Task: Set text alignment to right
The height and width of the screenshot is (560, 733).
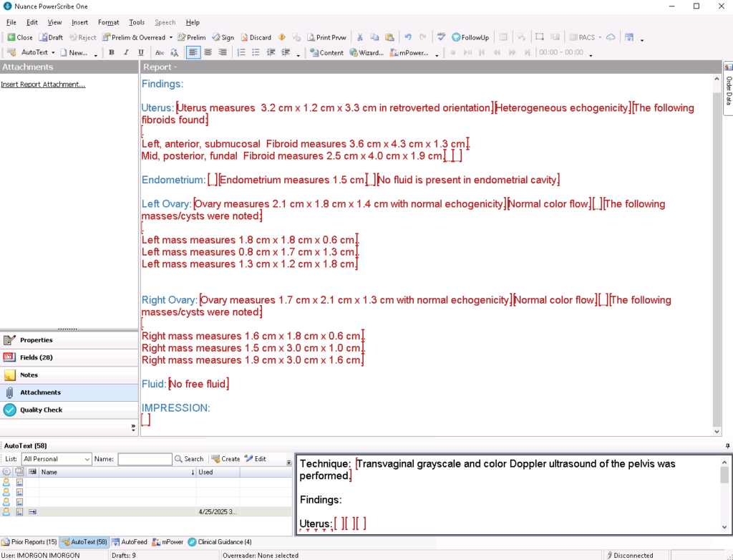Action: point(223,52)
